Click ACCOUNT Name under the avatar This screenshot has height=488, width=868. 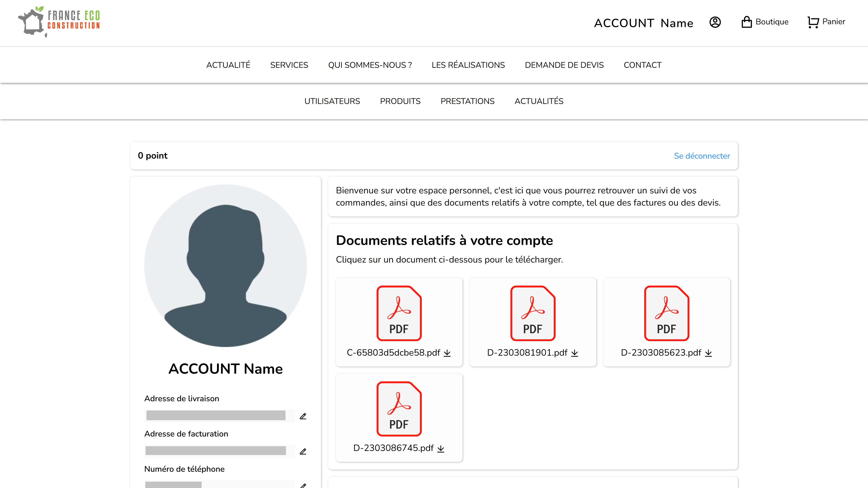point(225,369)
